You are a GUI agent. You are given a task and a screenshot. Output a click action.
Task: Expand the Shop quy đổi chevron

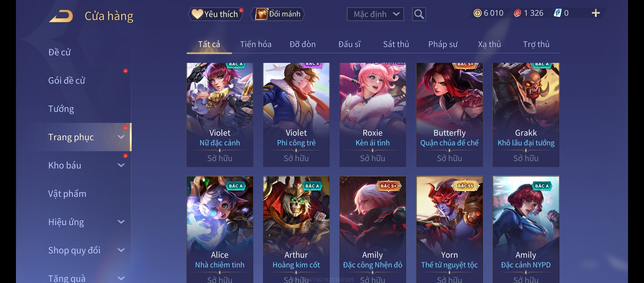121,250
